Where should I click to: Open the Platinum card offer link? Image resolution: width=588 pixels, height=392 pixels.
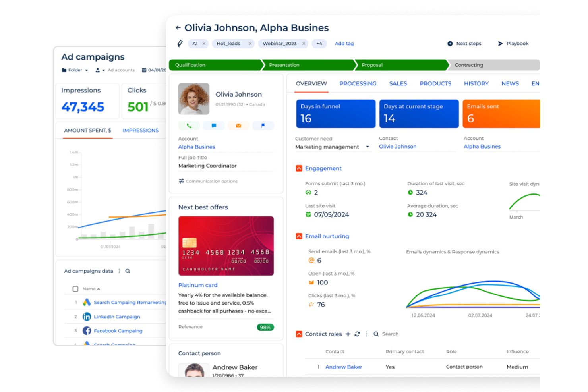(198, 285)
